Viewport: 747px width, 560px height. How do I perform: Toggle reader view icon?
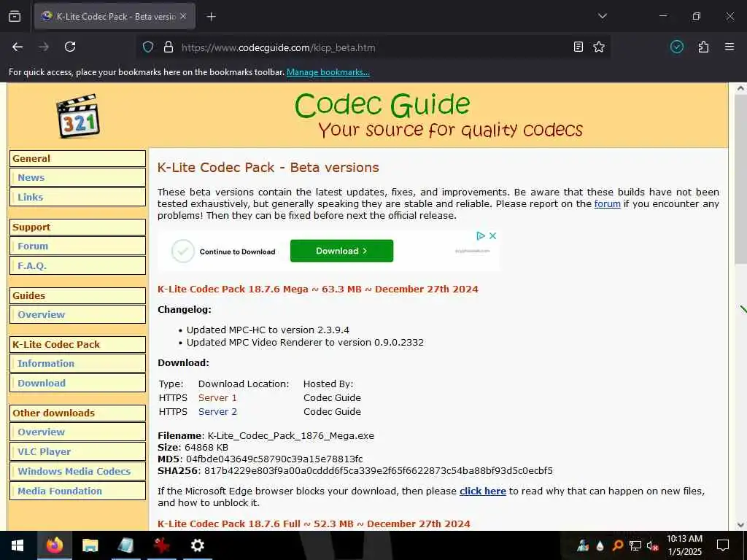pyautogui.click(x=578, y=47)
